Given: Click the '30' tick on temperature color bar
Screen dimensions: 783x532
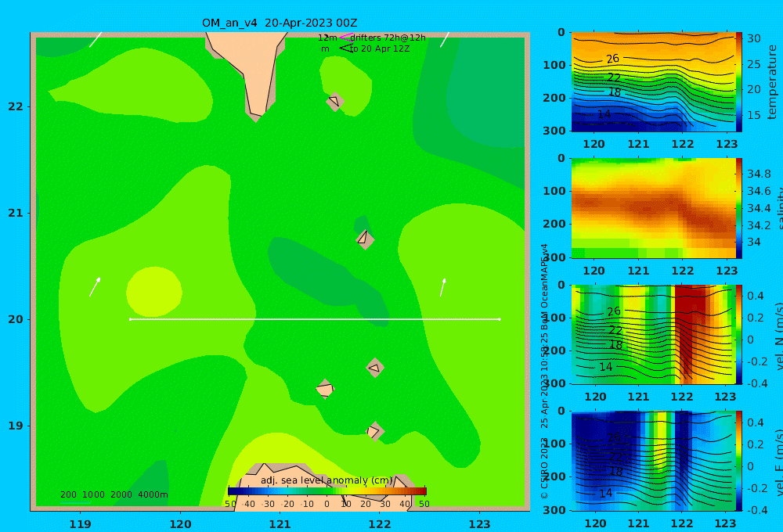Looking at the screenshot, I should pyautogui.click(x=754, y=38).
